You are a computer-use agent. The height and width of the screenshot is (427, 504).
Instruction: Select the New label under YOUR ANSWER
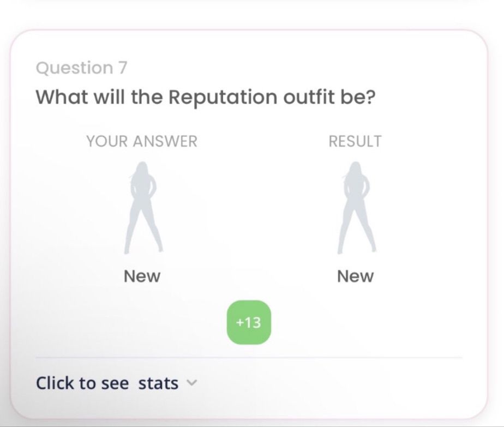(x=142, y=276)
